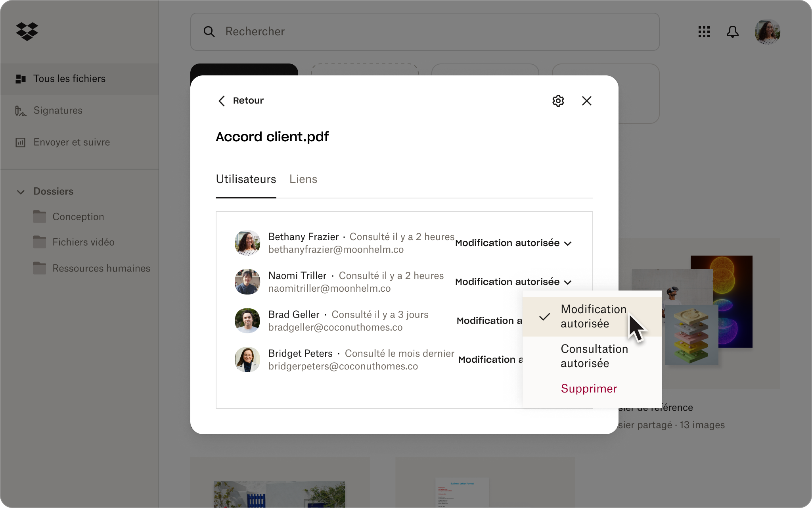Choose Consultation autorisée in the permission menu
The image size is (812, 508).
(594, 356)
